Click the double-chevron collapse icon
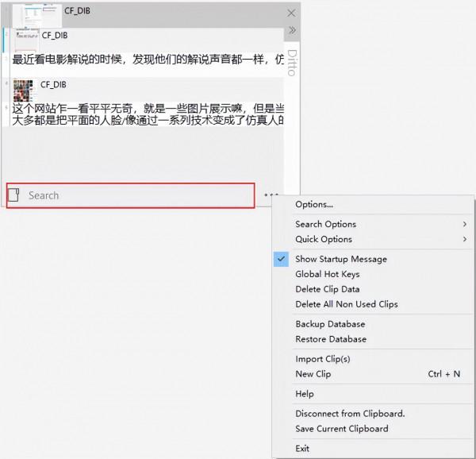The width and height of the screenshot is (476, 459). coord(292,30)
